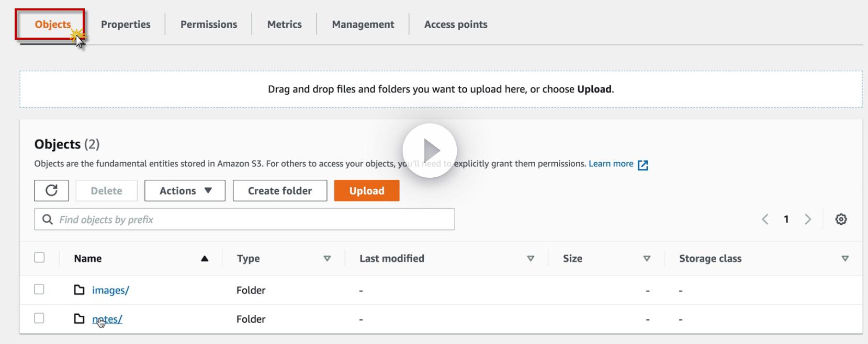Go to next page arrow
This screenshot has width=868, height=344.
tap(808, 220)
